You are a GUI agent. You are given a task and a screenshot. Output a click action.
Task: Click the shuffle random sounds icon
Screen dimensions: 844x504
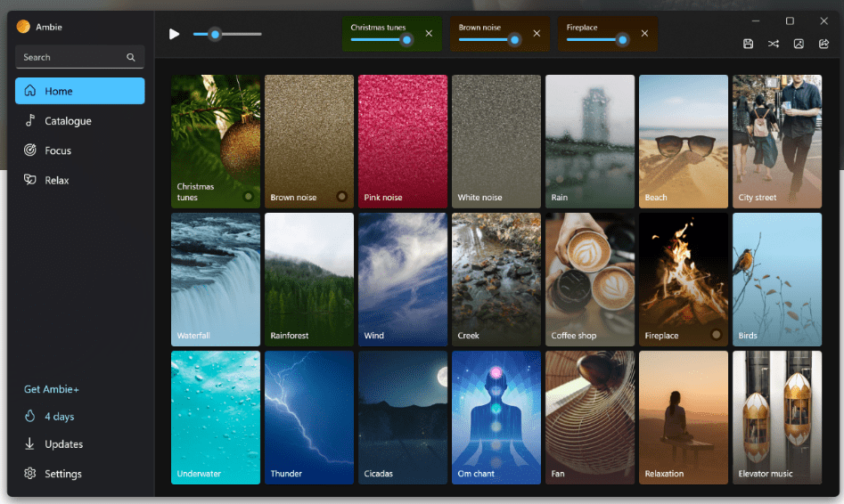(774, 44)
